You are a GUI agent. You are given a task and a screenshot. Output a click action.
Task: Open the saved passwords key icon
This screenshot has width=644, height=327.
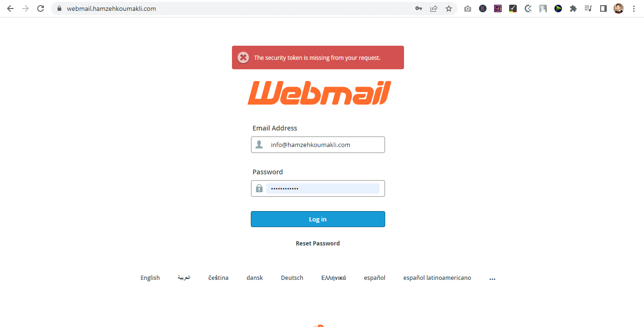[419, 8]
